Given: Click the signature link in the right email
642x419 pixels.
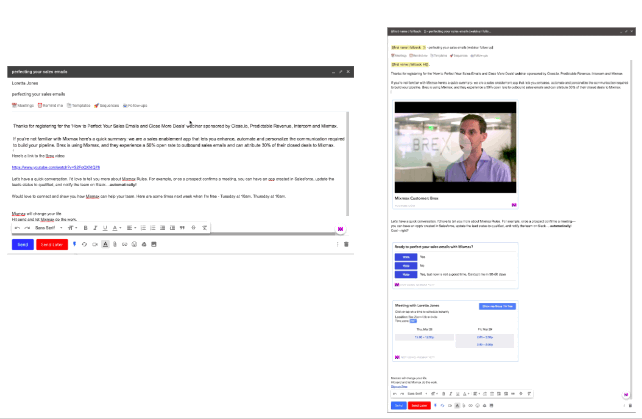Looking at the screenshot, I should point(399,386).
